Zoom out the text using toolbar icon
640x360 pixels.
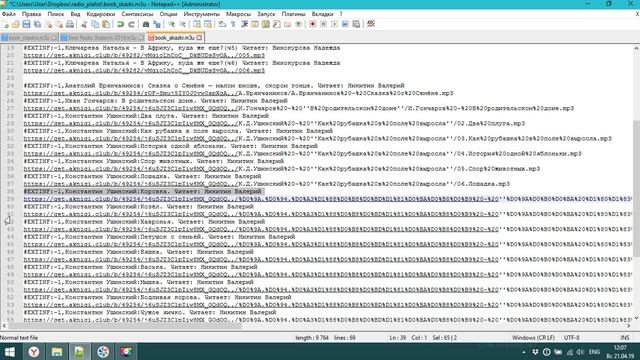[182, 24]
